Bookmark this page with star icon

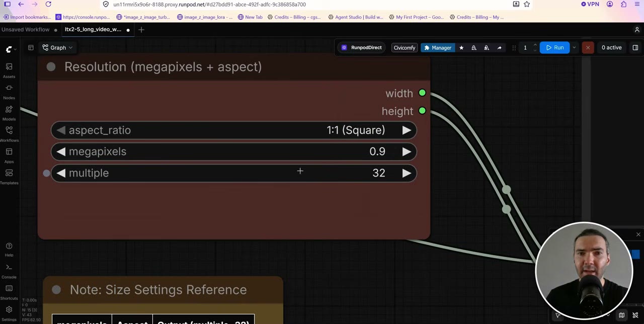[527, 5]
